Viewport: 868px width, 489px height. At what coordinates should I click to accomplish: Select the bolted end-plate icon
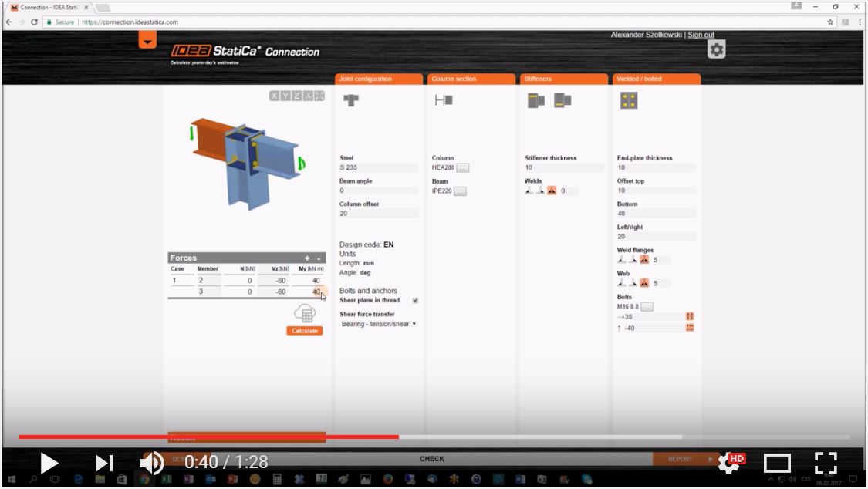click(x=629, y=100)
